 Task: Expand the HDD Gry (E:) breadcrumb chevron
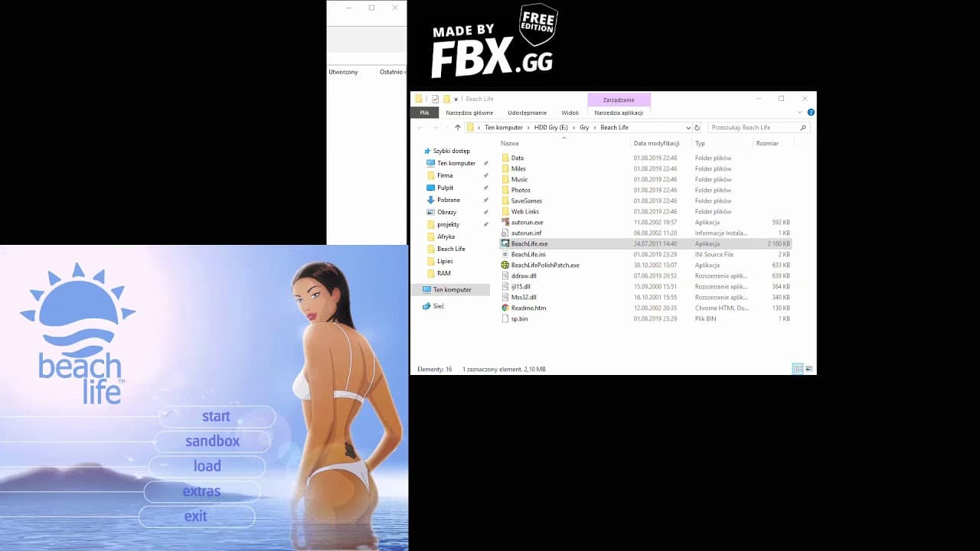click(x=574, y=128)
